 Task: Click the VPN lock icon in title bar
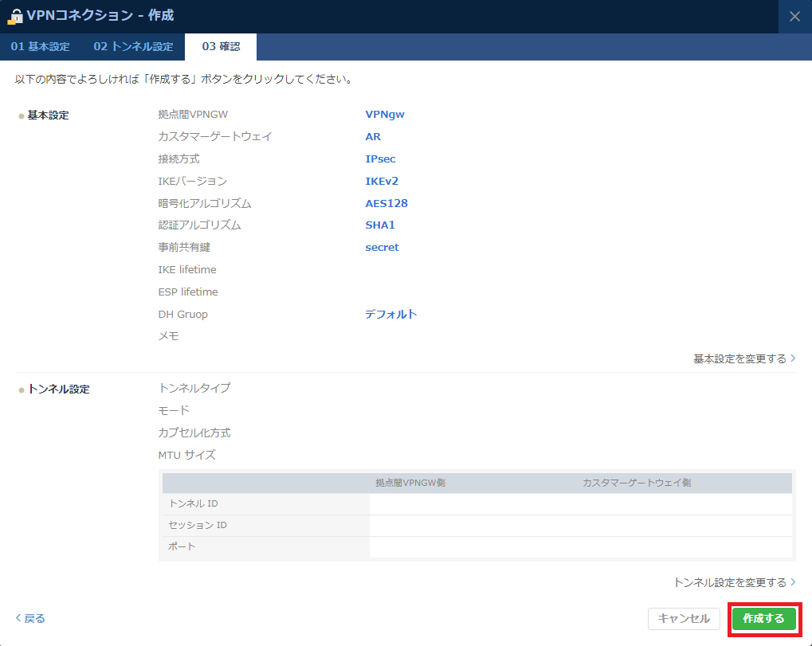(x=14, y=16)
